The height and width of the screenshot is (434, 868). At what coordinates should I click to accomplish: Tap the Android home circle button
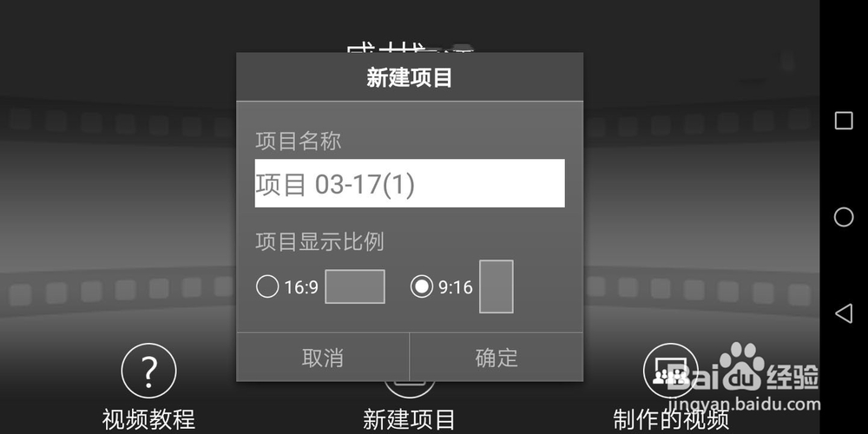point(844,217)
